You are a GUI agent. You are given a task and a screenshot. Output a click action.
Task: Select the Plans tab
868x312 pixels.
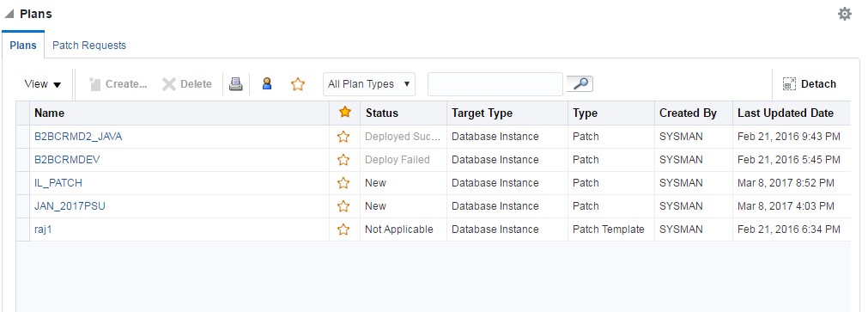23,46
